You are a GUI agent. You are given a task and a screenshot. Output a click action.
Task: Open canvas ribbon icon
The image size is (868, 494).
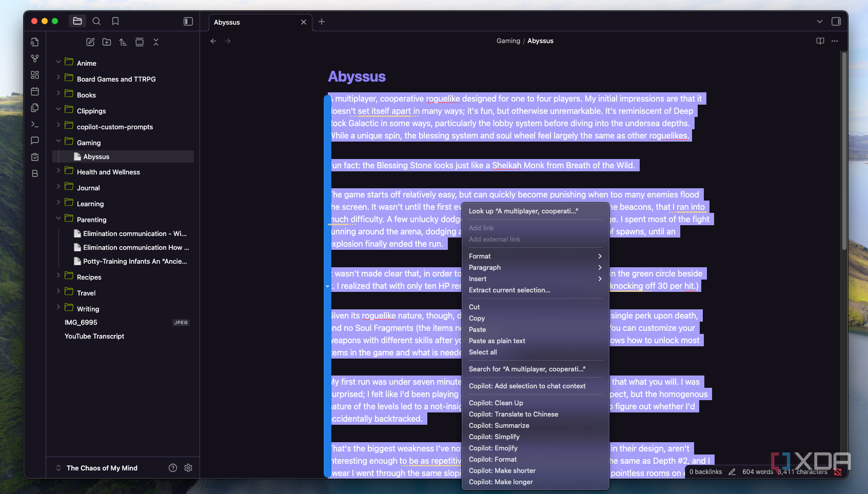pos(35,75)
